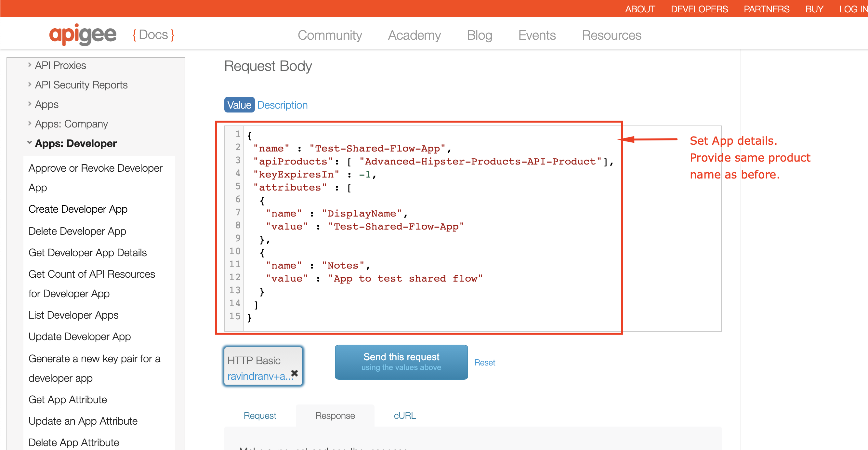Open the BUY top menu item
868x450 pixels.
[x=814, y=9]
